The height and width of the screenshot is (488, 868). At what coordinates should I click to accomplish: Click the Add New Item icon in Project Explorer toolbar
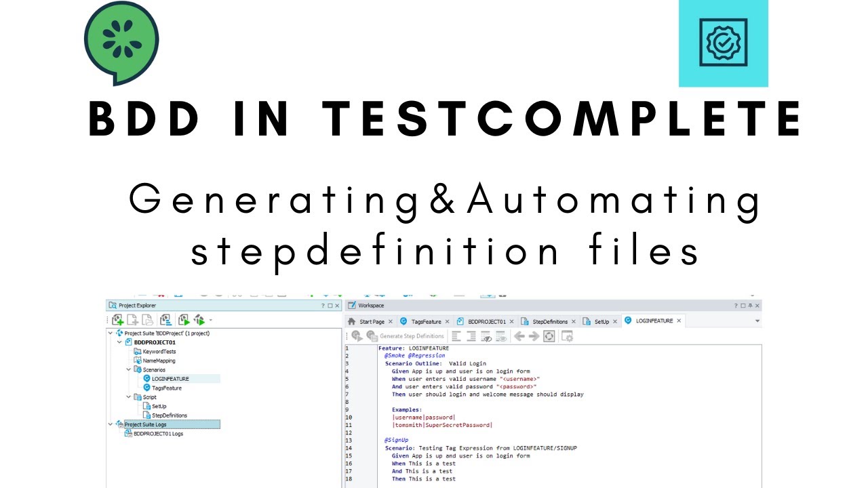(133, 320)
